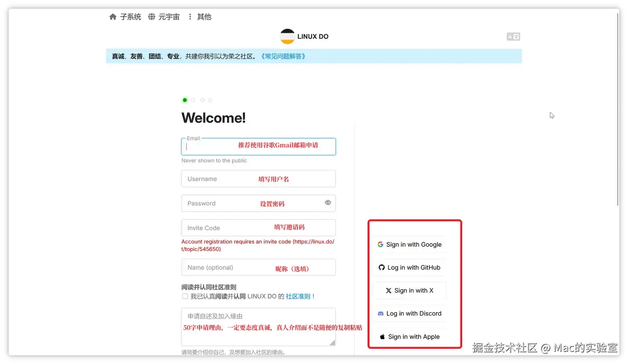
Task: Click the page vertical scrollbar
Action: coord(618,109)
